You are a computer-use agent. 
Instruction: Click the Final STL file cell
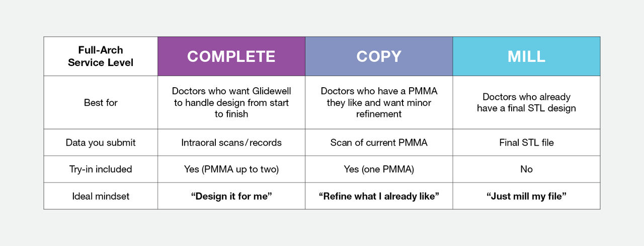[526, 143]
